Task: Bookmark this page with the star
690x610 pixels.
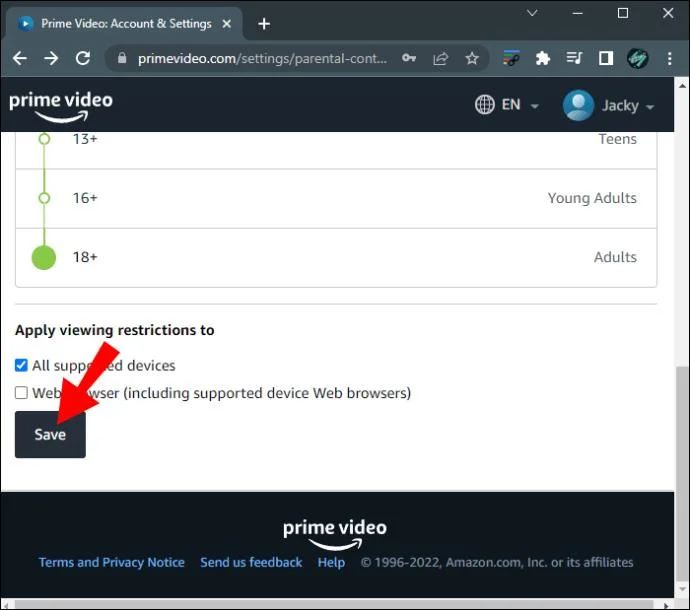Action: pyautogui.click(x=472, y=58)
